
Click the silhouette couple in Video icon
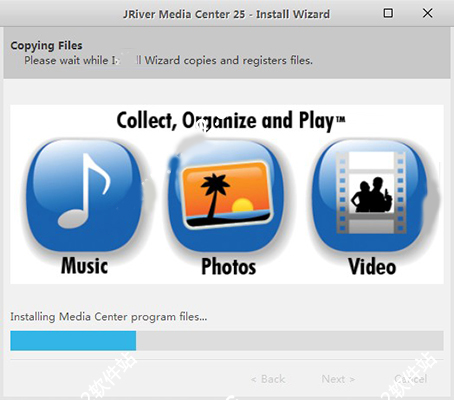point(371,195)
